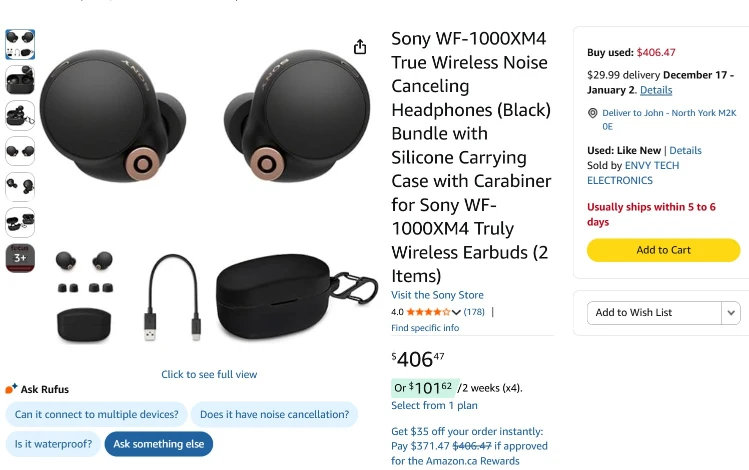Click the share icon above product image
The width and height of the screenshot is (749, 470).
[360, 47]
